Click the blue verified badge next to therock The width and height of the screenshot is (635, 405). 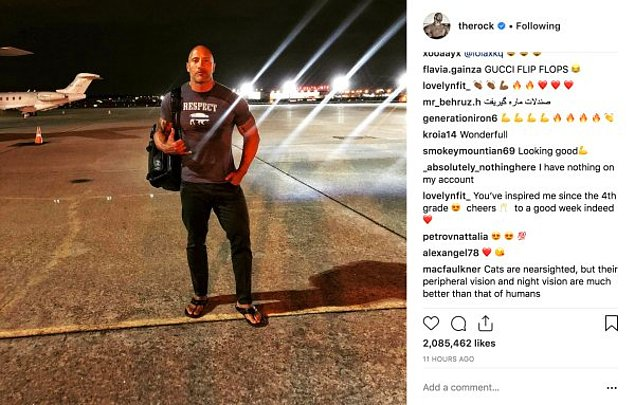pos(501,26)
